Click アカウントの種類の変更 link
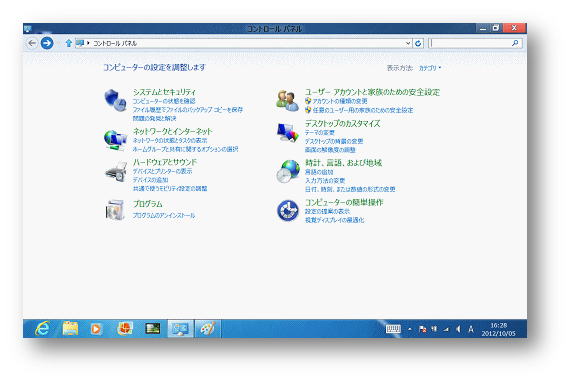Screen dimensions: 569x380 [x=340, y=101]
